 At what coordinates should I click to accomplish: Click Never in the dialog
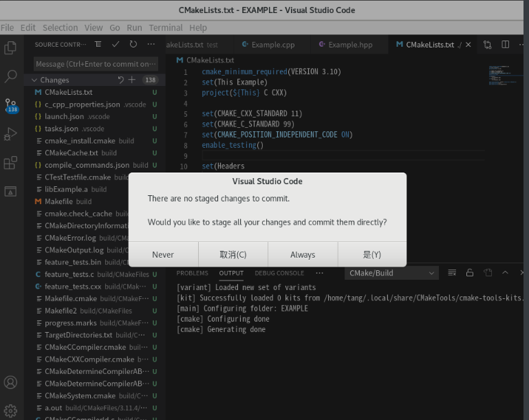(163, 254)
